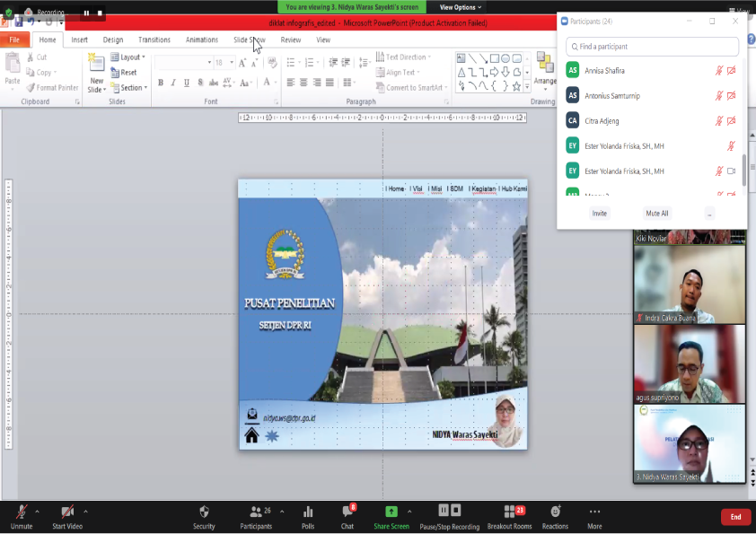Open Zoom Polls

[x=308, y=517]
